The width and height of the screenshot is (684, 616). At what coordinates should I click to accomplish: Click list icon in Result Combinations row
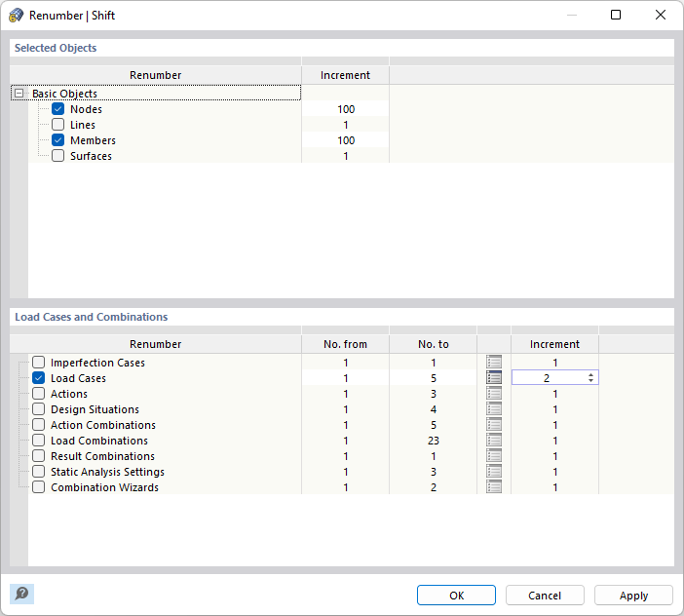click(x=494, y=456)
